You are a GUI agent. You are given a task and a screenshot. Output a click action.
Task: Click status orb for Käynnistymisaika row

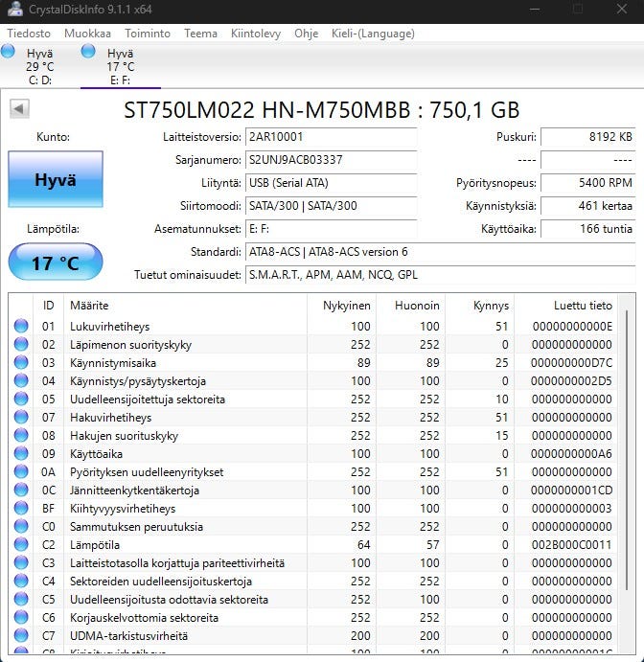point(21,363)
